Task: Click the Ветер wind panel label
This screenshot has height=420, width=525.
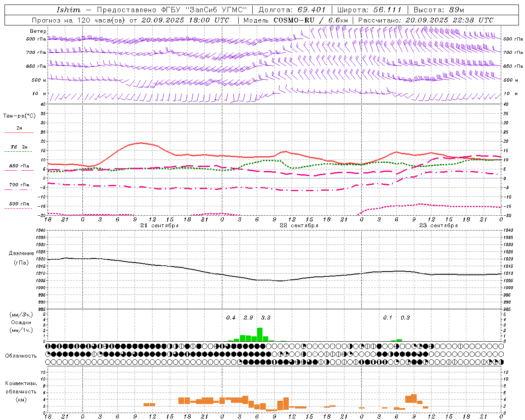Action: tap(38, 31)
